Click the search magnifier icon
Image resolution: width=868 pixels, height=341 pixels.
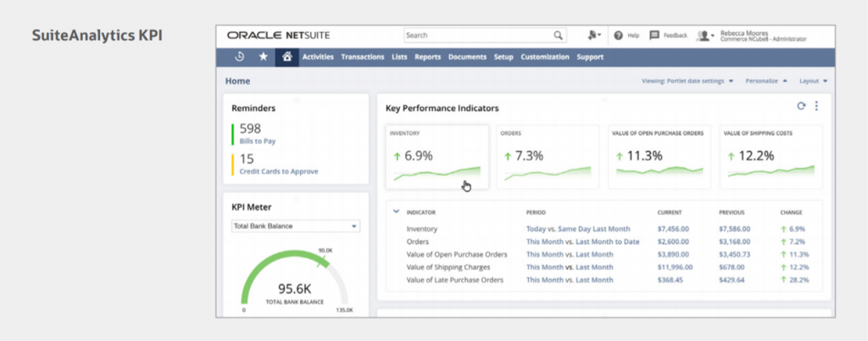click(x=558, y=36)
